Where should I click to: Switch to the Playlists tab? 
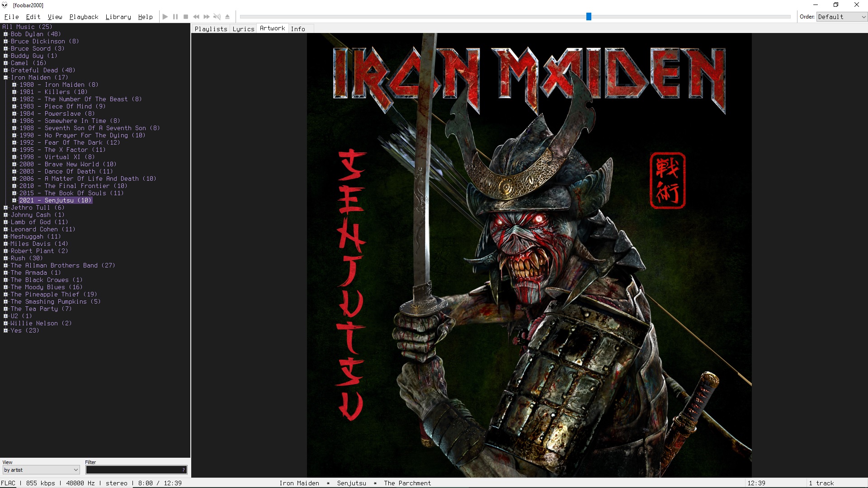(211, 29)
